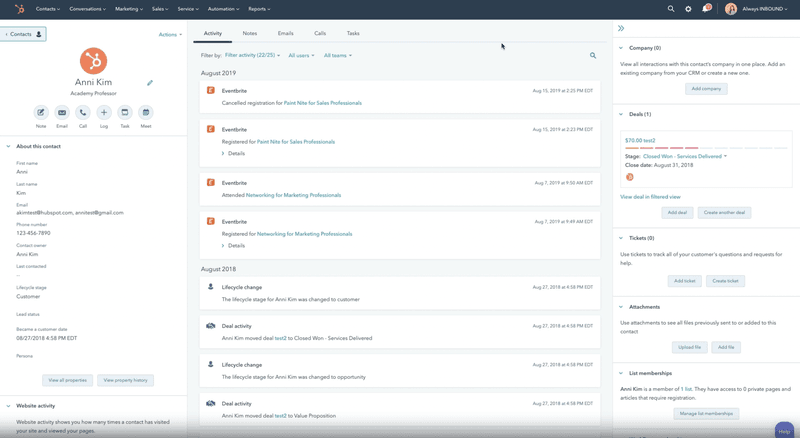Viewport: 800px width, 438px height.
Task: Collapse the List memberships section
Action: 621,373
